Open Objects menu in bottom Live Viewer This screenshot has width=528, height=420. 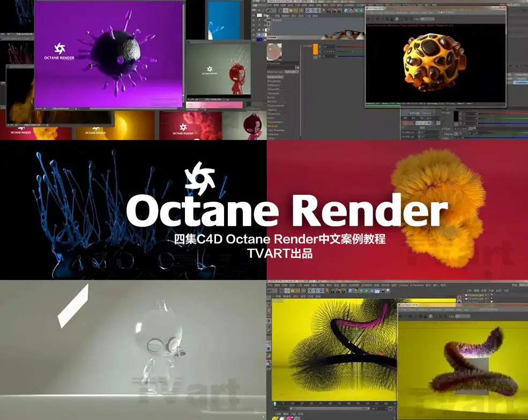tap(422, 310)
